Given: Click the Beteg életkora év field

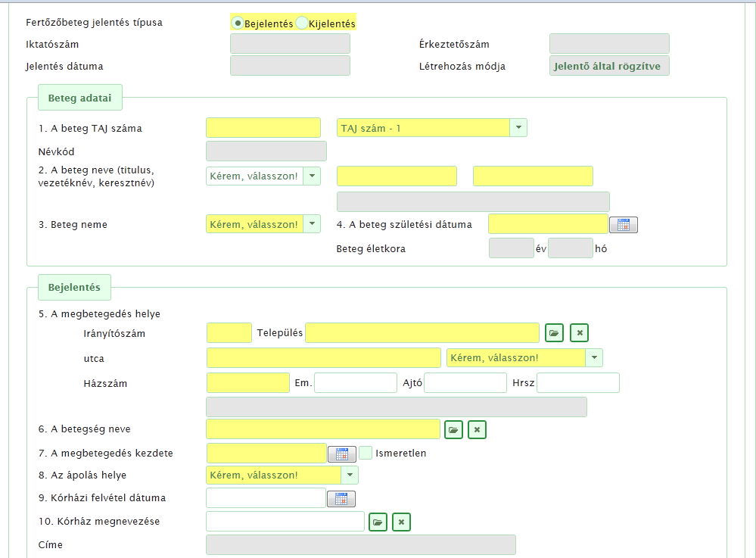Looking at the screenshot, I should (512, 248).
